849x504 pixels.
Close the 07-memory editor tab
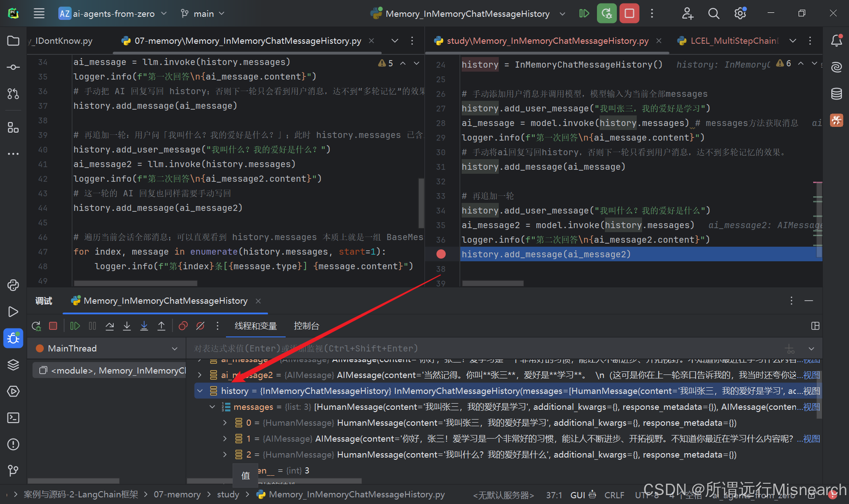(x=371, y=41)
